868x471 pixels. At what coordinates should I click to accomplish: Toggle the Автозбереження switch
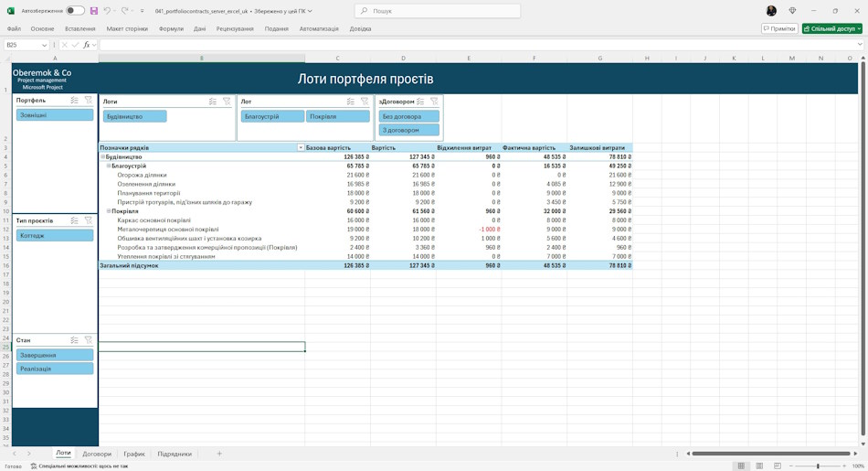point(75,11)
